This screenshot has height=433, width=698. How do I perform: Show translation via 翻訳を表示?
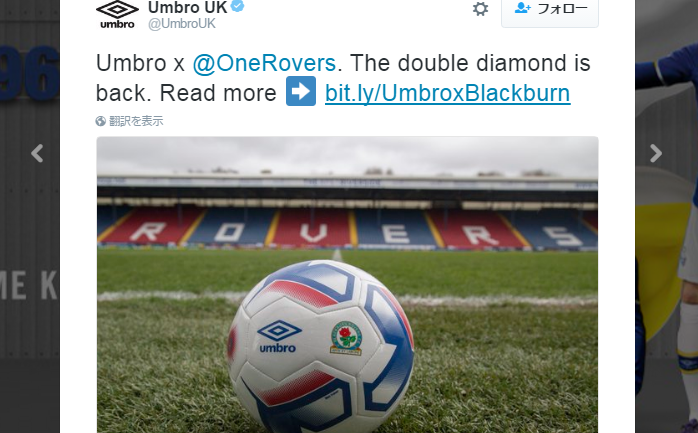point(136,121)
